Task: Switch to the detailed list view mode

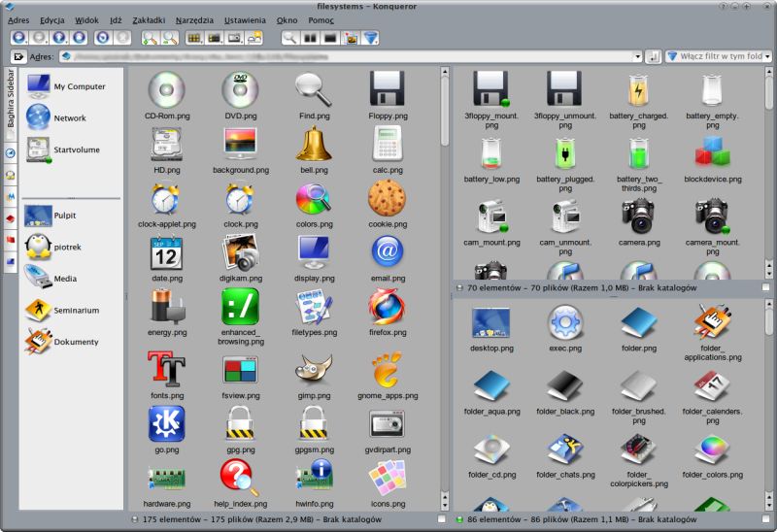Action: coord(214,38)
